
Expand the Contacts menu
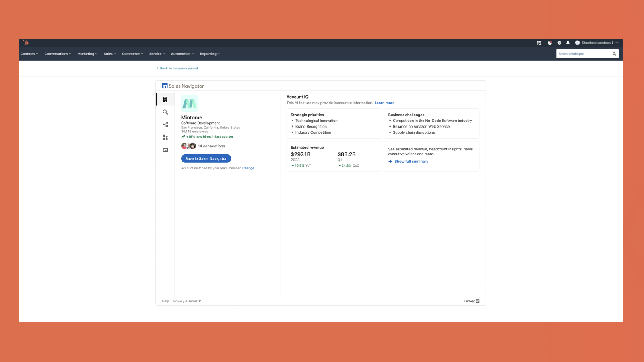coord(29,54)
